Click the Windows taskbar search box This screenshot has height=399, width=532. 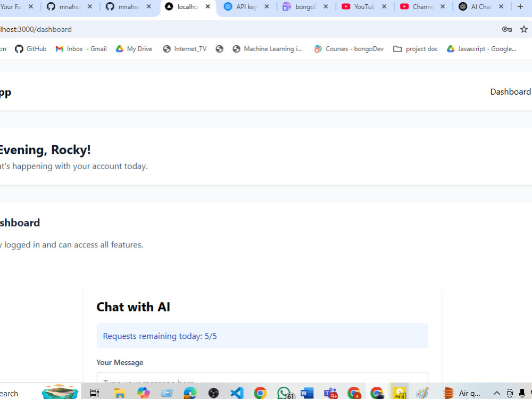click(20, 393)
